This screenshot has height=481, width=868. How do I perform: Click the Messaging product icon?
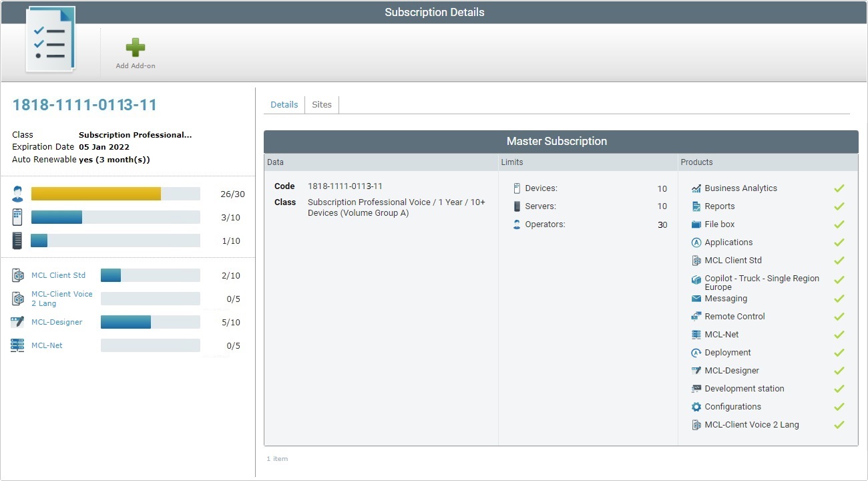(x=696, y=298)
